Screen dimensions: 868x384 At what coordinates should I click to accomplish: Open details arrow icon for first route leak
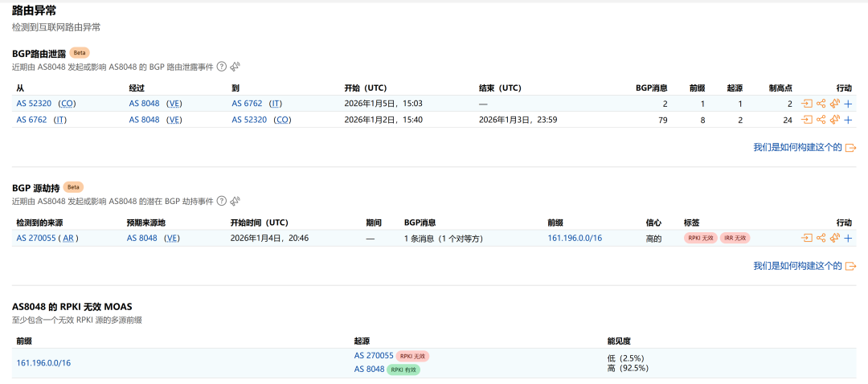(807, 104)
